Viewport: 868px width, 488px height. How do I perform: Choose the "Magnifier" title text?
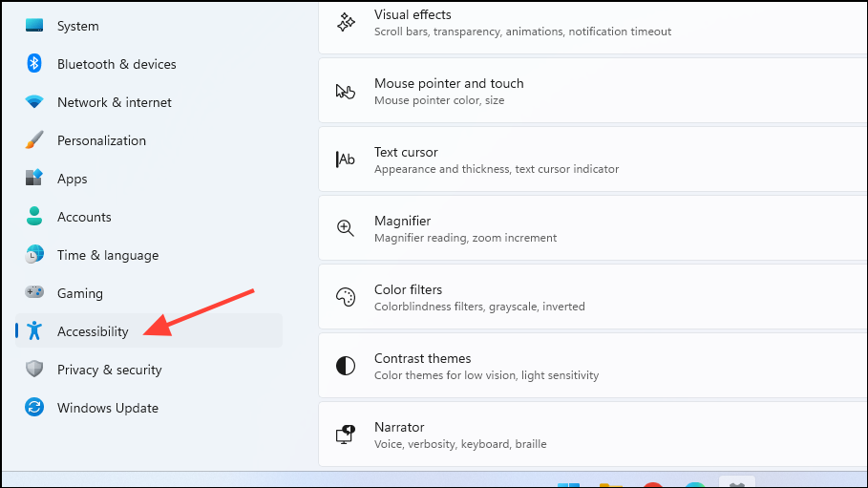(402, 221)
